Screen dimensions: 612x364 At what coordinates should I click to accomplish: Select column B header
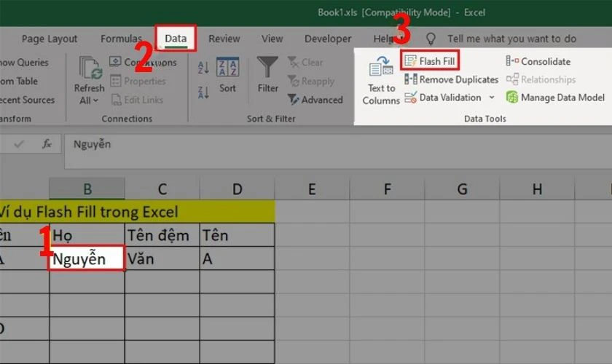pyautogui.click(x=87, y=189)
